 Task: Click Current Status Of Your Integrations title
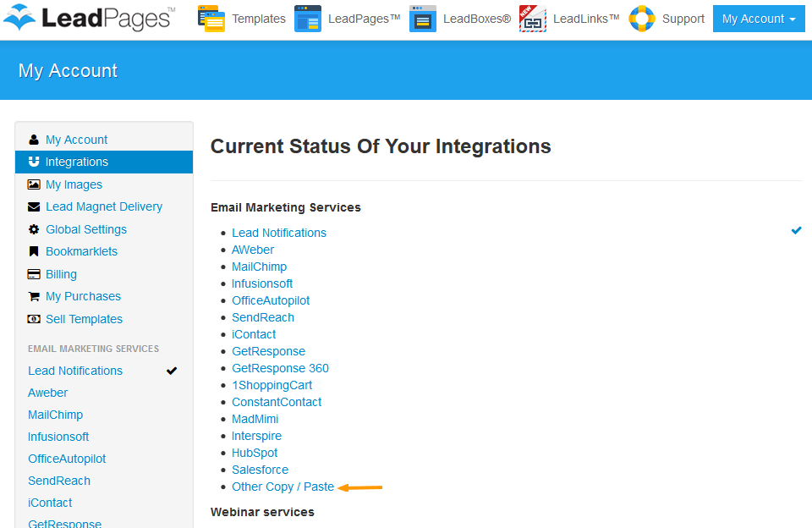(381, 146)
